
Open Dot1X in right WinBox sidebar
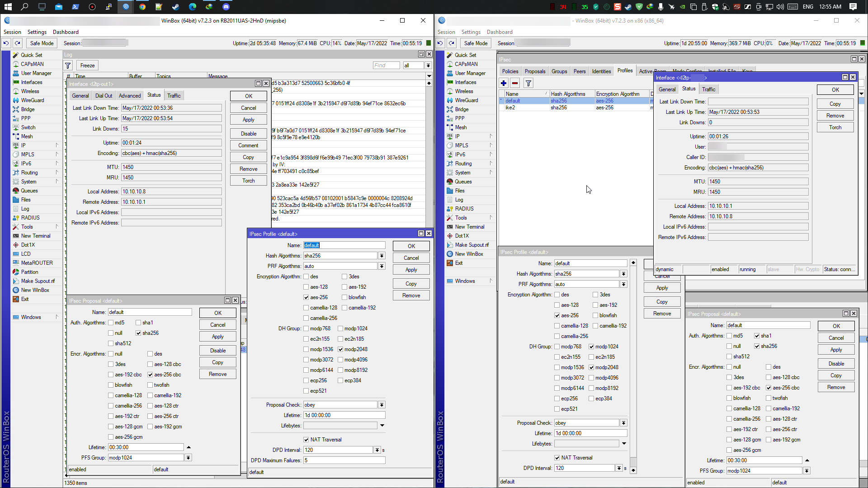(x=462, y=236)
